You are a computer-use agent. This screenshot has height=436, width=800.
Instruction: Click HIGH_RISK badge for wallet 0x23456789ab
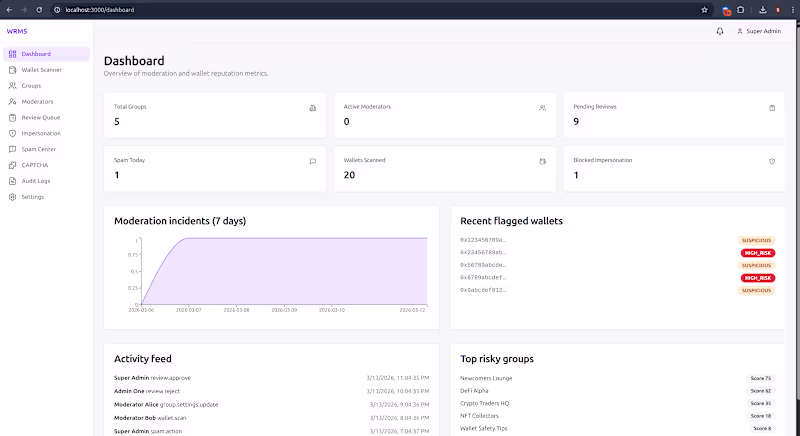click(758, 253)
